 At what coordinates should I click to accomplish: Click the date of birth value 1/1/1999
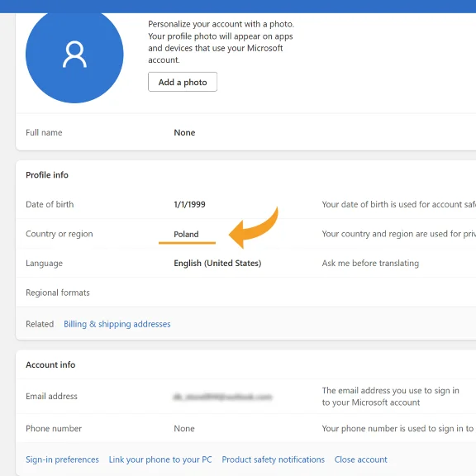189,204
